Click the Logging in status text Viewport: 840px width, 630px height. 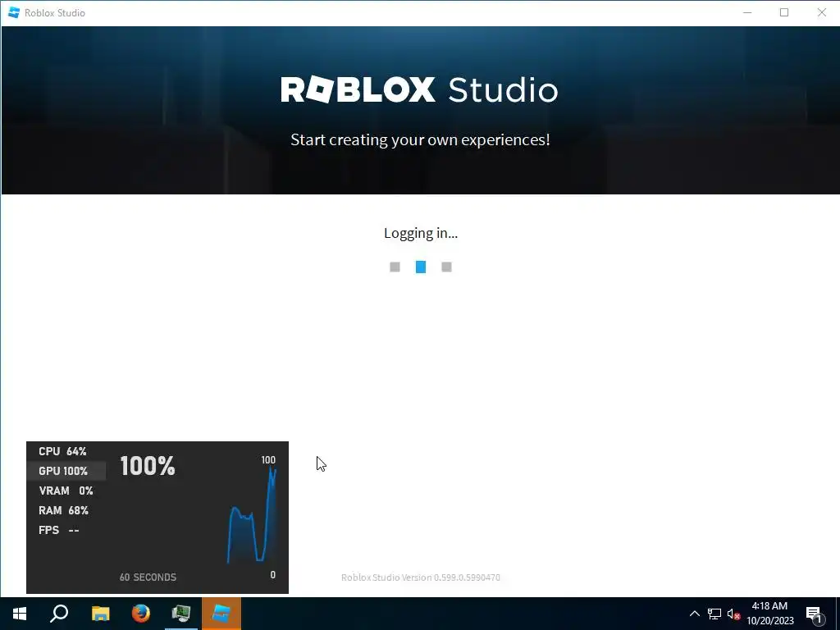(421, 233)
